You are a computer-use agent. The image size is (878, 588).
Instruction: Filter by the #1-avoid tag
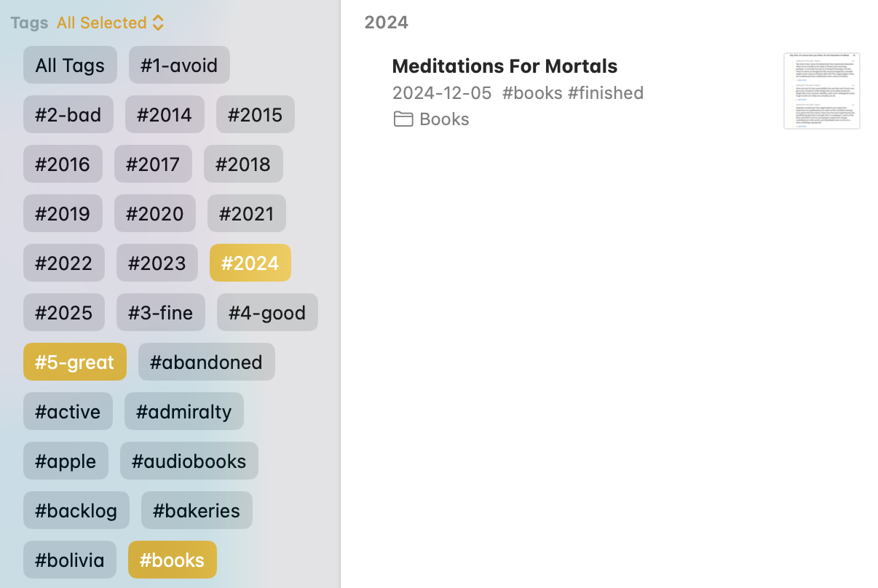pos(179,65)
